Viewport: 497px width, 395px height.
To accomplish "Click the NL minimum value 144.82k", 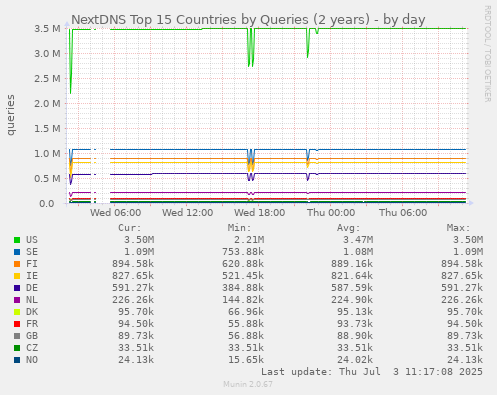I will tap(243, 300).
